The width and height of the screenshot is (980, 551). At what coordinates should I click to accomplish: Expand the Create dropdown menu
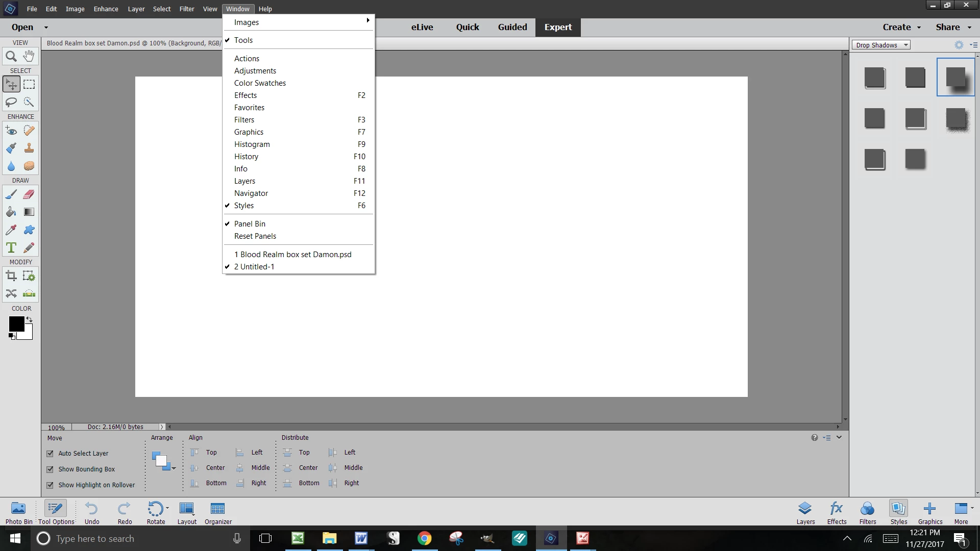click(x=901, y=27)
